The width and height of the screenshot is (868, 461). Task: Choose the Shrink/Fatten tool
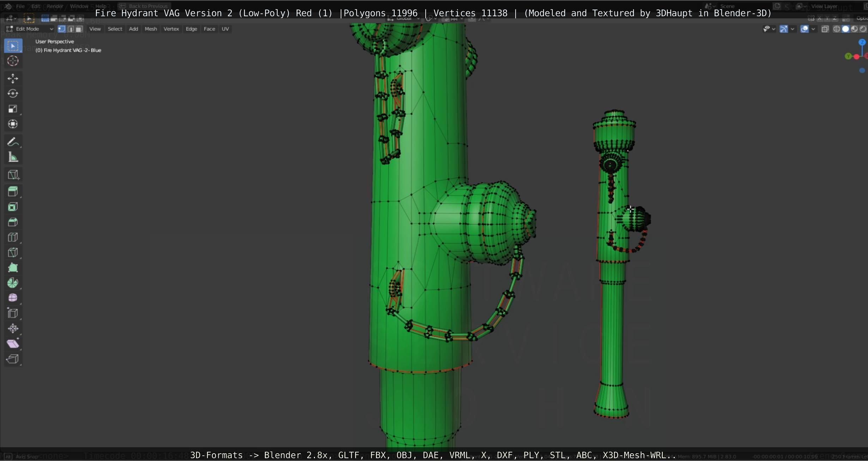tap(13, 329)
